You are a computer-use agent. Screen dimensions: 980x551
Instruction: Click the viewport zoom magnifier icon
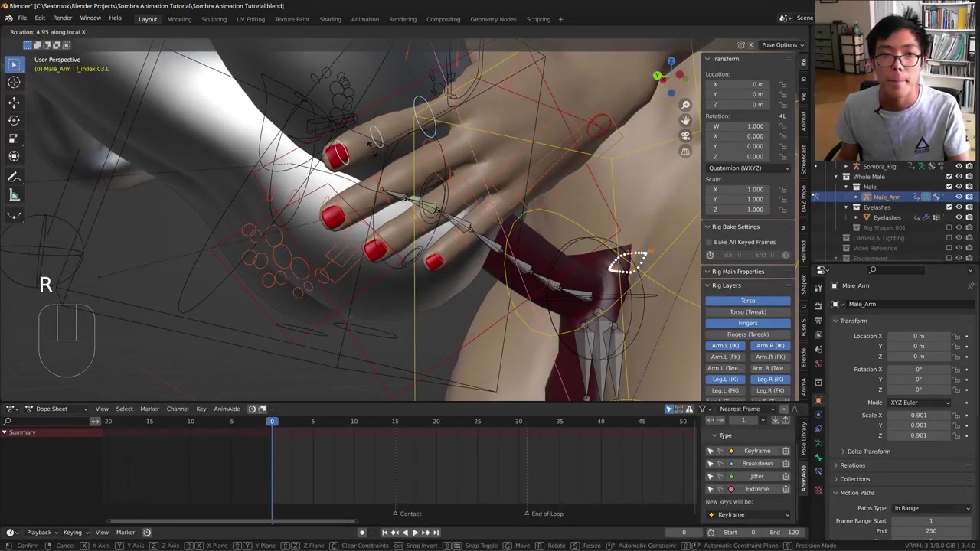[685, 105]
